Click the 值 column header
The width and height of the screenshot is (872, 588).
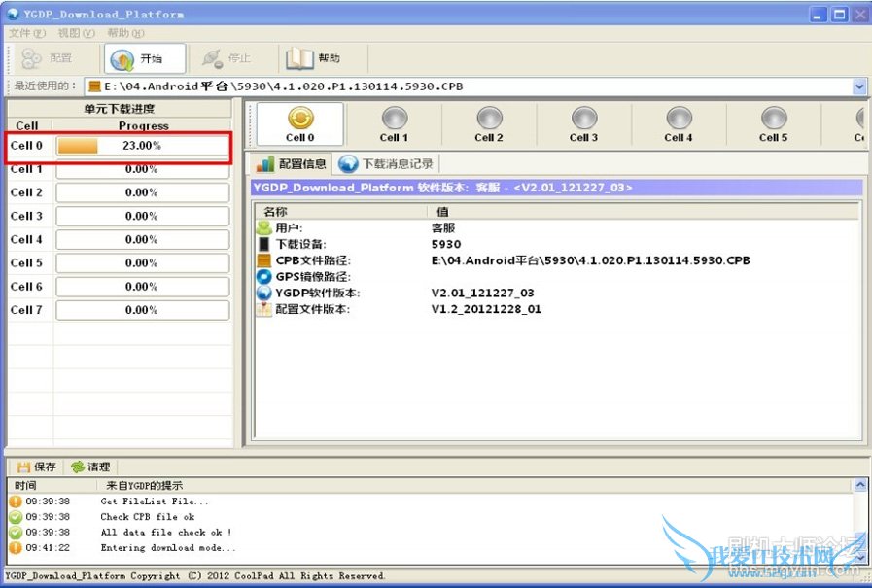coord(643,212)
